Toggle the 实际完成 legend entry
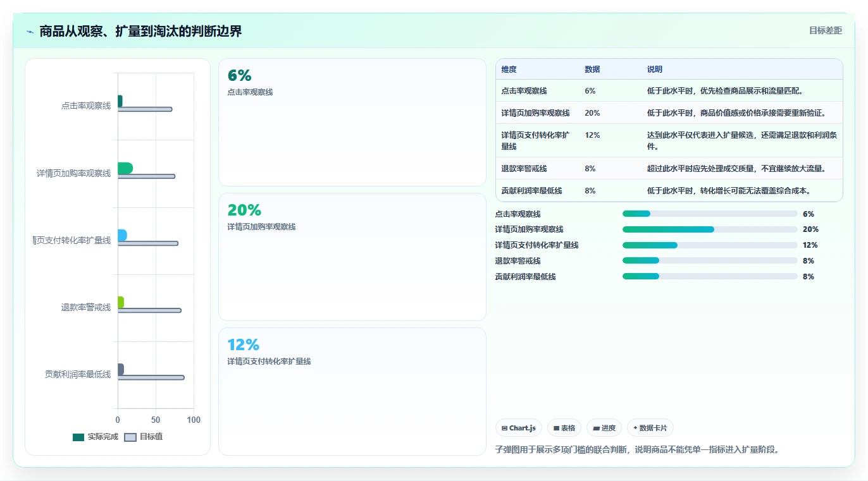The width and height of the screenshot is (868, 481). (x=96, y=437)
